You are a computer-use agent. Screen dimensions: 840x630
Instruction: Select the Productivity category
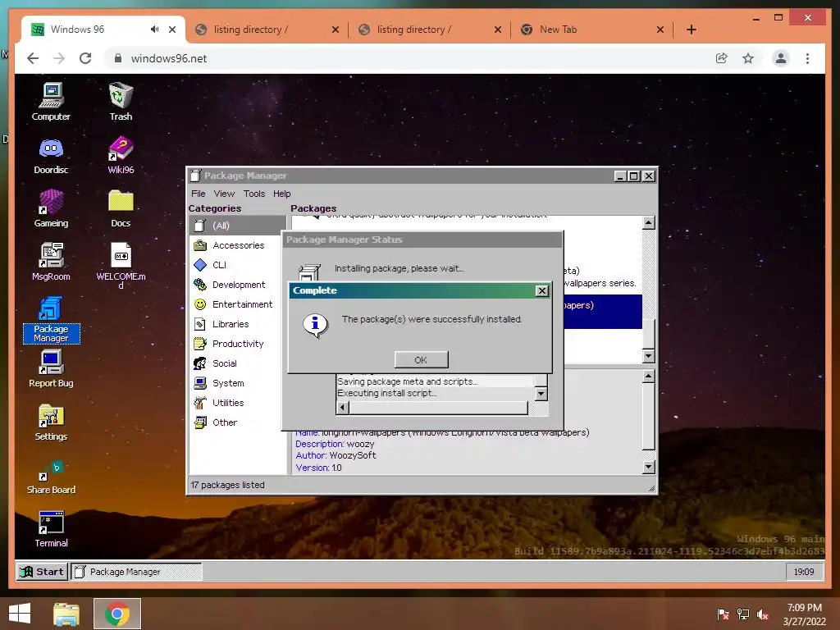tap(237, 344)
